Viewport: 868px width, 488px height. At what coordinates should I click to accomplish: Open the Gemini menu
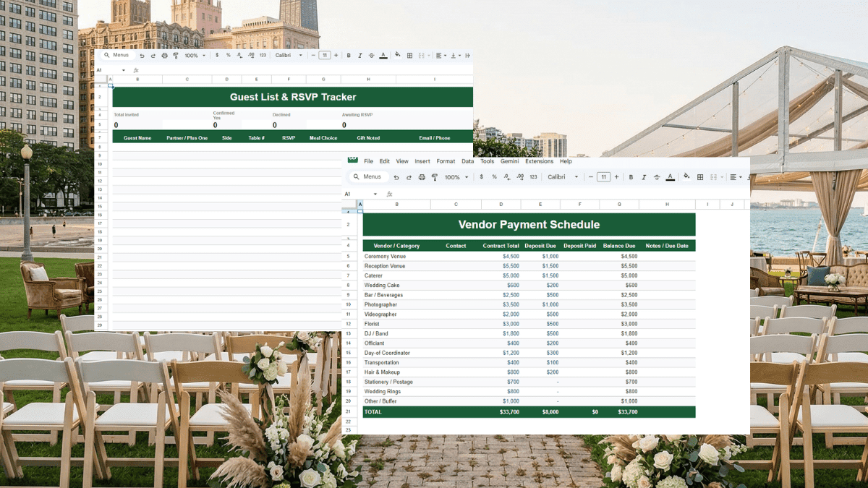click(x=509, y=161)
